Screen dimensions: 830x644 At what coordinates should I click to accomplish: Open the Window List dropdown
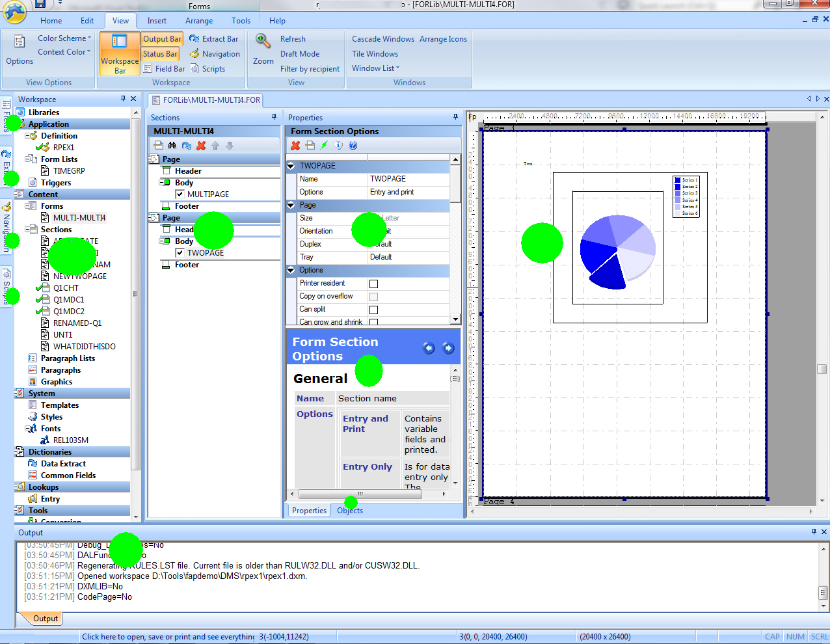[x=375, y=68]
